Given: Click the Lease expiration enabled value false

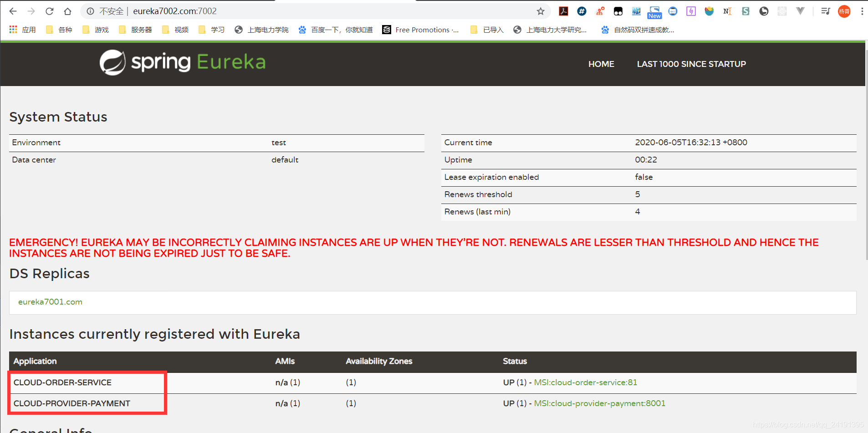Looking at the screenshot, I should [x=643, y=177].
